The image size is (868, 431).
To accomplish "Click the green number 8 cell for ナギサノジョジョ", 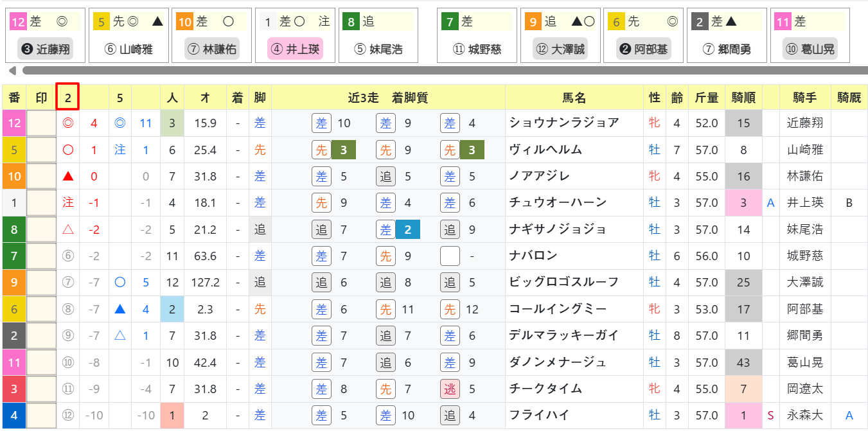I will tap(14, 229).
